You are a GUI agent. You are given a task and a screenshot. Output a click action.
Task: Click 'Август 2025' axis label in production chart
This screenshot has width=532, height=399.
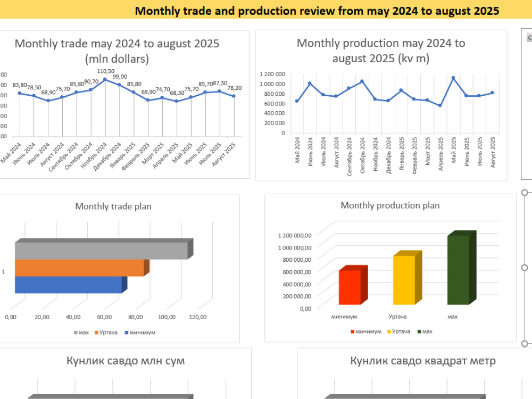tap(493, 152)
